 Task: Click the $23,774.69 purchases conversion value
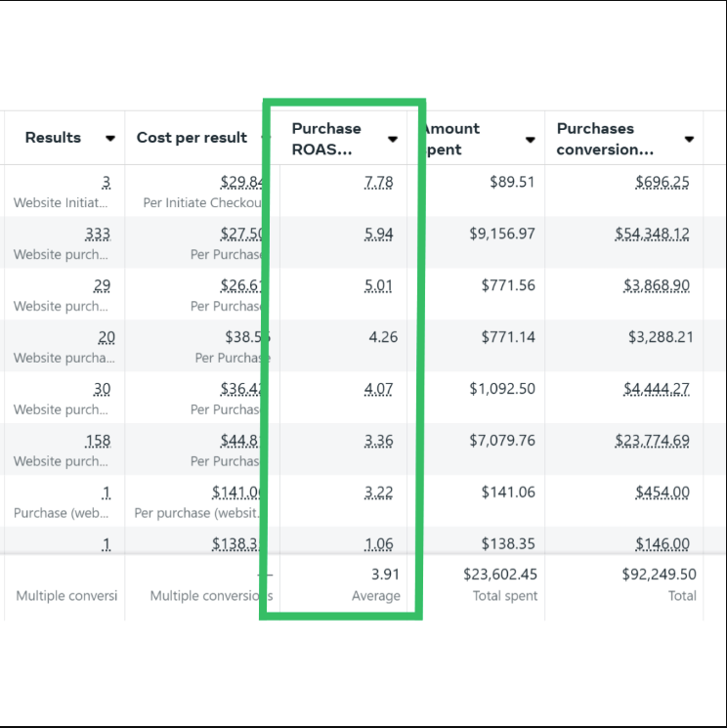coord(652,441)
